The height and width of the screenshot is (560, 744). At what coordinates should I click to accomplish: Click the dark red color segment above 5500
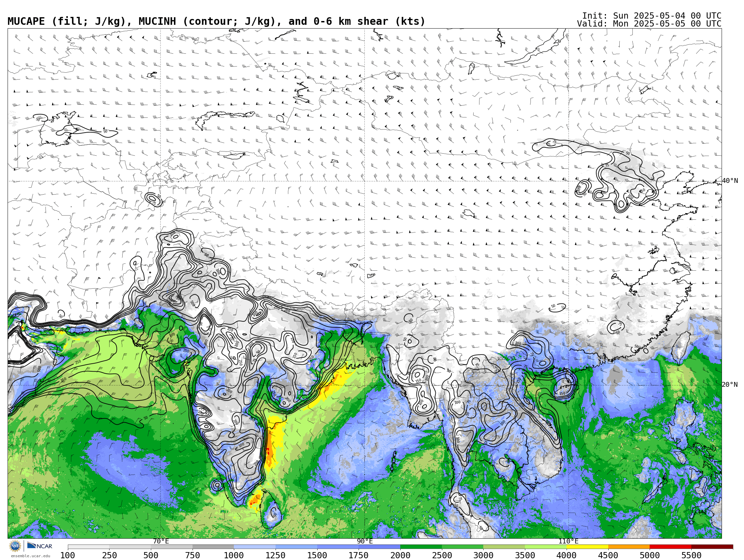pyautogui.click(x=712, y=547)
